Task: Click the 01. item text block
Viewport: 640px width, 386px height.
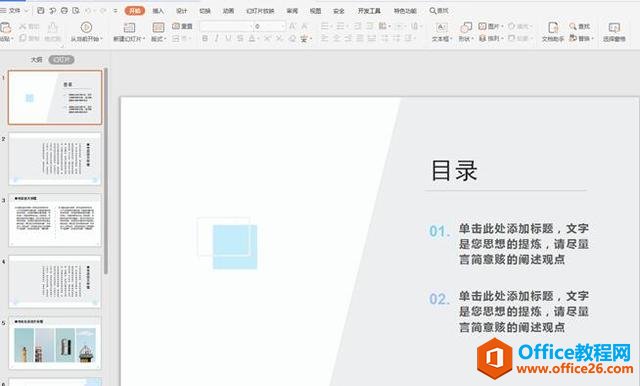Action: [x=524, y=244]
